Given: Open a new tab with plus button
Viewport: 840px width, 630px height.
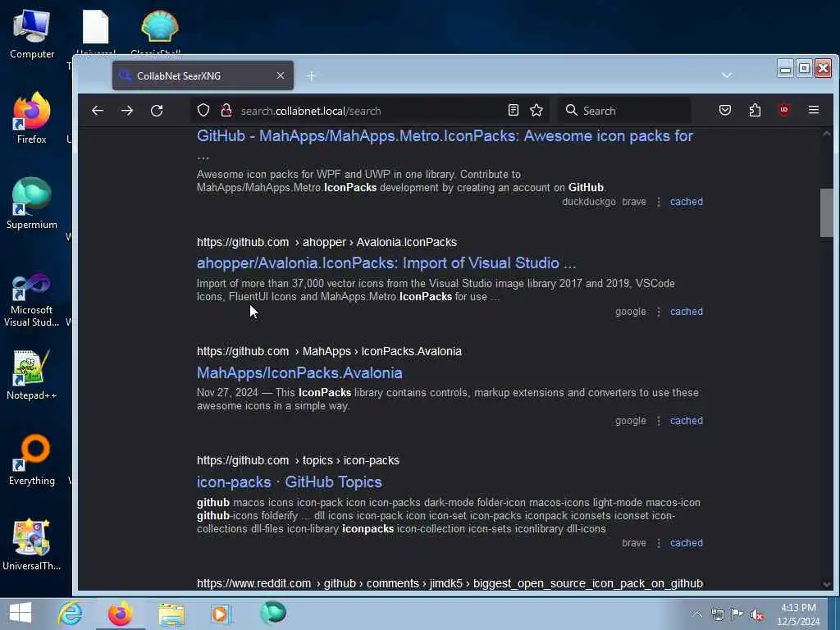Looking at the screenshot, I should 311,76.
